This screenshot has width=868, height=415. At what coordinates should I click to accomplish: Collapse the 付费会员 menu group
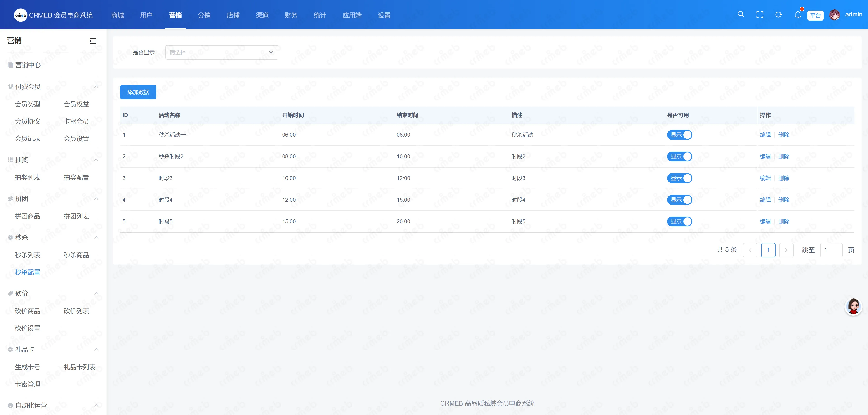[x=96, y=87]
